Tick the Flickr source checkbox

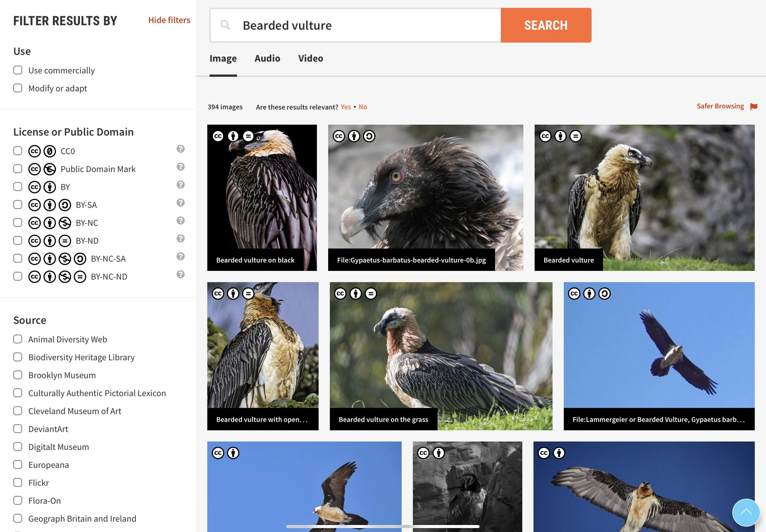pyautogui.click(x=18, y=483)
